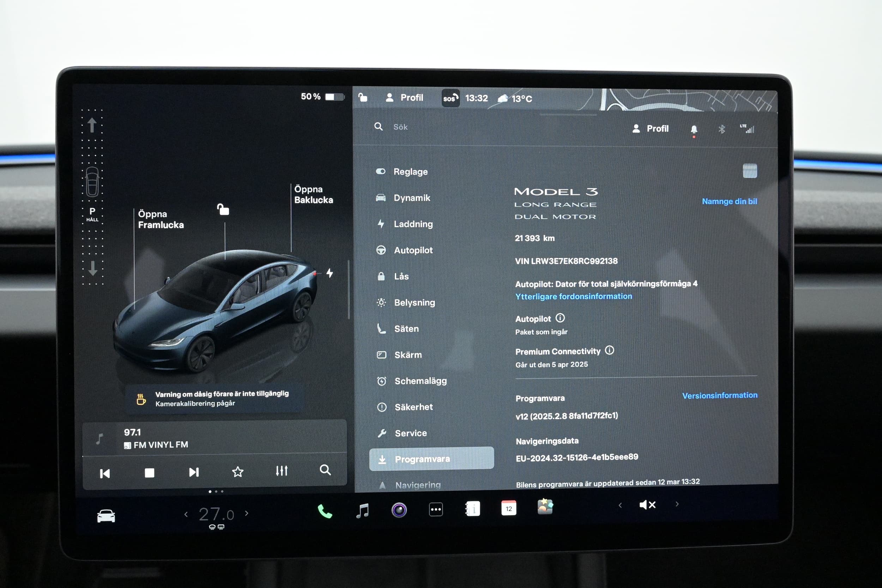The width and height of the screenshot is (882, 588).
Task: Tap the lock icon above the car
Action: (223, 209)
